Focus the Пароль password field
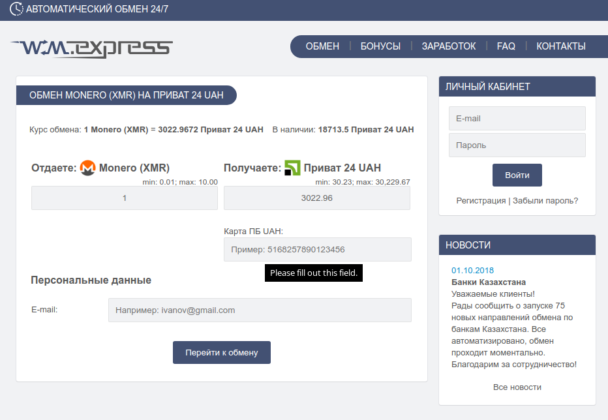 pyautogui.click(x=517, y=145)
